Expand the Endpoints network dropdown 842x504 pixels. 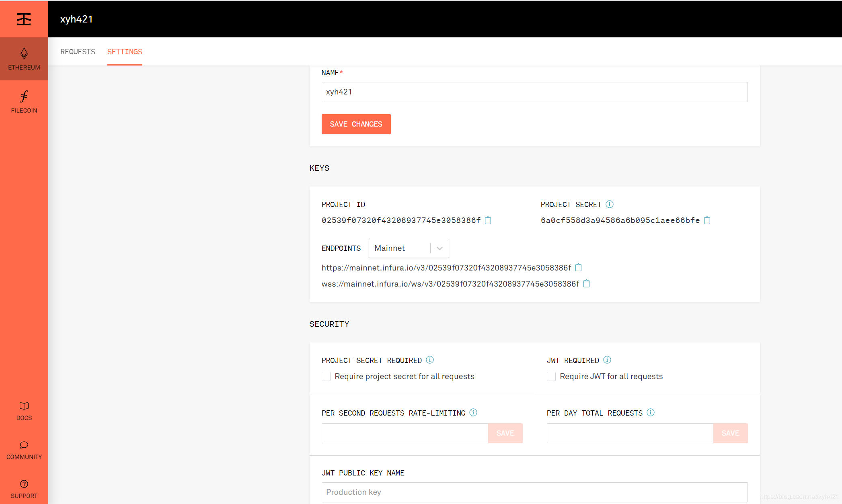coord(440,248)
